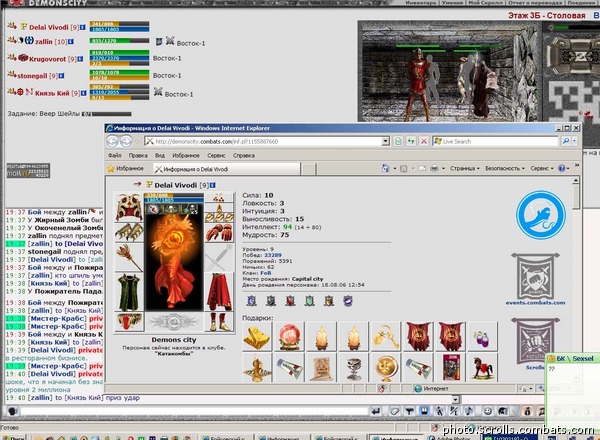The height and width of the screenshot is (440, 600).
Task: Click the purple badge at row end
Action: tap(347, 301)
